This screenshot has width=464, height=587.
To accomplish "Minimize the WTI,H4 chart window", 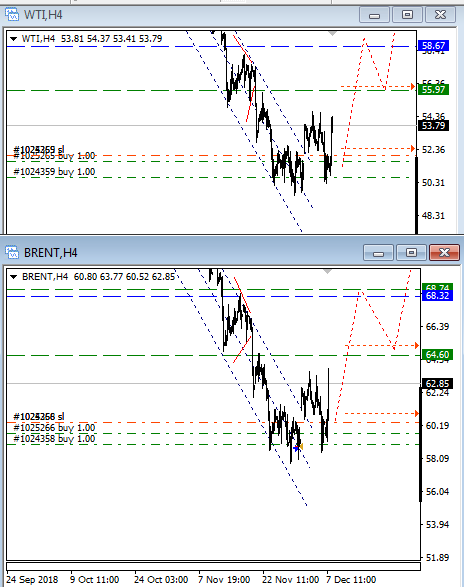I will (374, 15).
